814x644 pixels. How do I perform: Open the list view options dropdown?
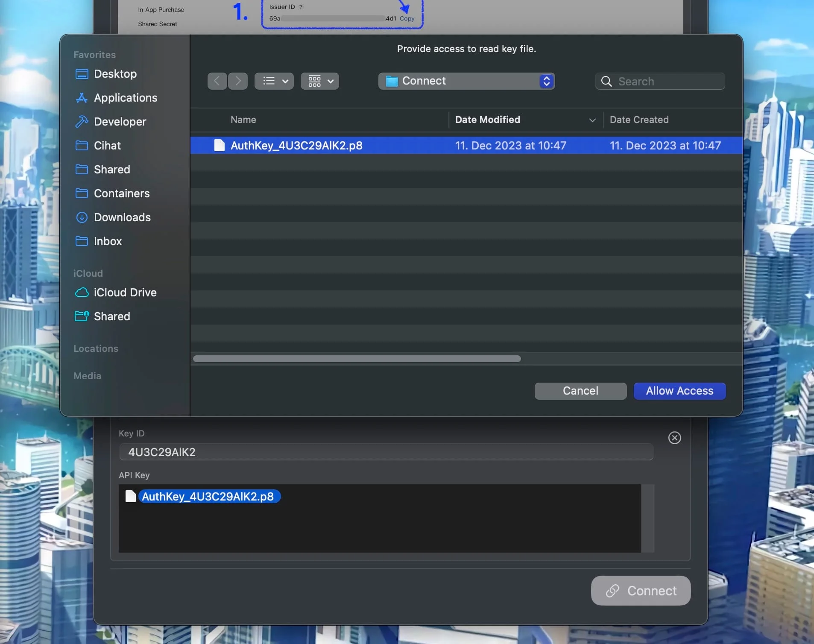pyautogui.click(x=274, y=81)
